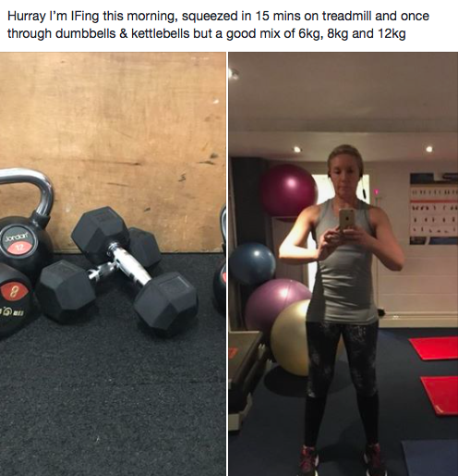
Task: Click the Jordan brand logo on the kettlebell
Action: pyautogui.click(x=18, y=238)
